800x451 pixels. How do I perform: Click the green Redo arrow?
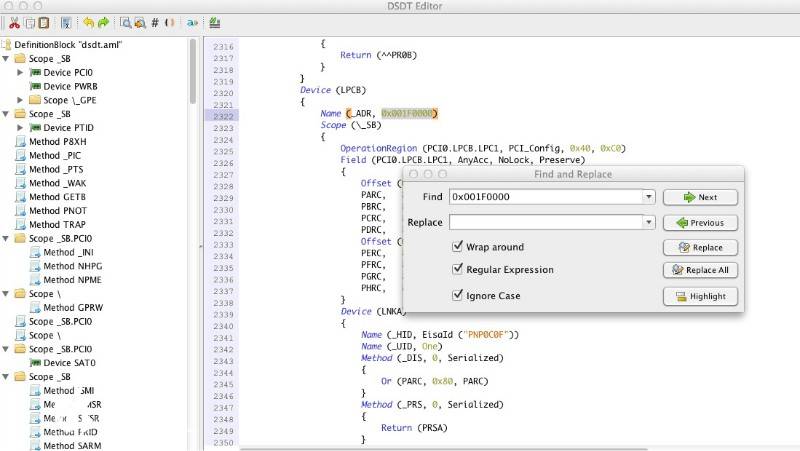(103, 22)
